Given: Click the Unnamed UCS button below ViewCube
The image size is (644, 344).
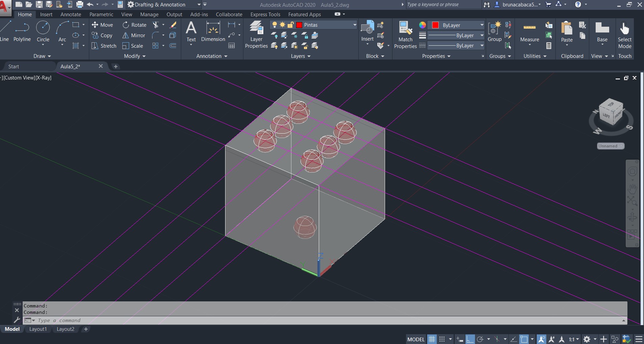Looking at the screenshot, I should click(x=611, y=146).
